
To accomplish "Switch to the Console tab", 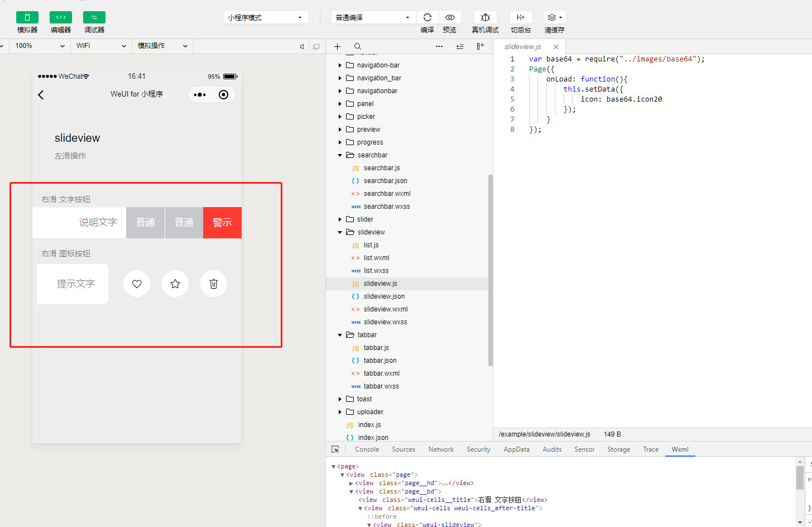I will 367,449.
